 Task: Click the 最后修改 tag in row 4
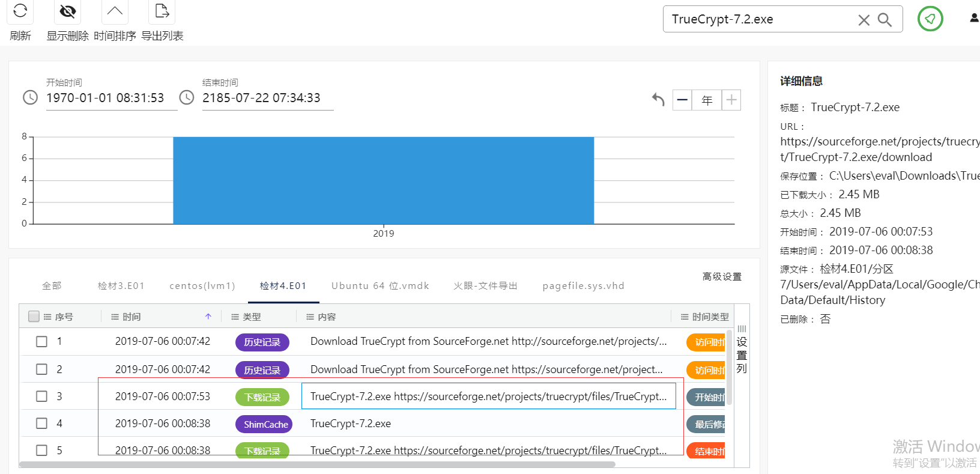click(706, 424)
